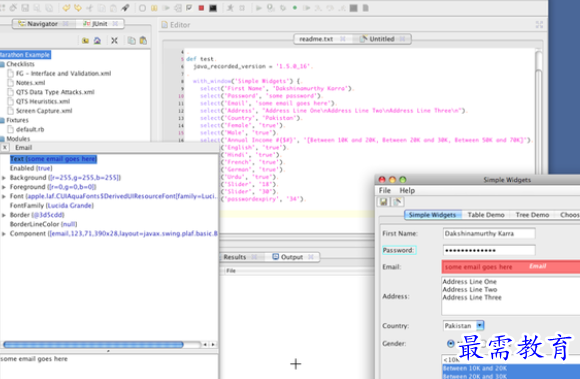Screen dimensions: 580x379
Task: Click the properties panel horizontal scrollbar thumb
Action: [x=93, y=344]
